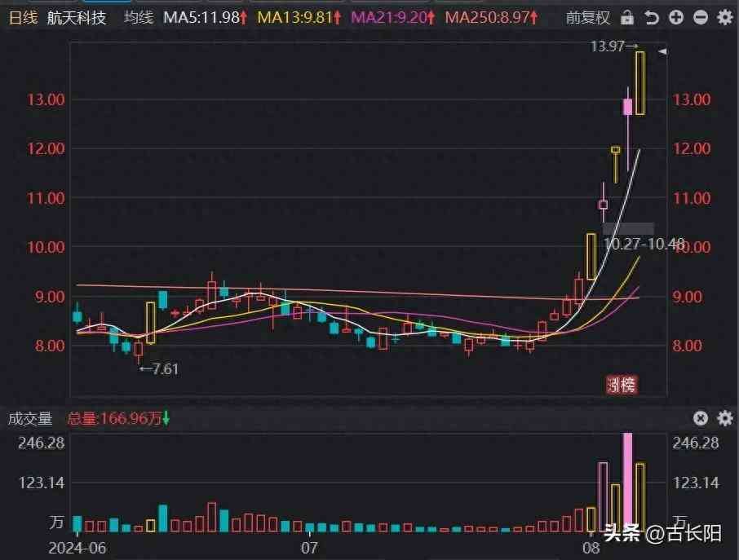The width and height of the screenshot is (739, 560).
Task: Open the 前复权 price adjustment dropdown
Action: 589,17
